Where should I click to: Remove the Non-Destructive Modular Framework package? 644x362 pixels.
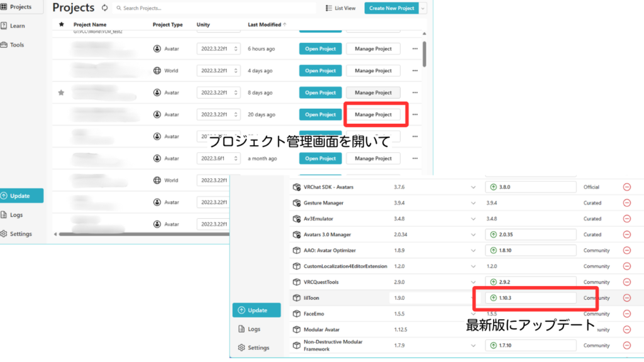tap(627, 346)
